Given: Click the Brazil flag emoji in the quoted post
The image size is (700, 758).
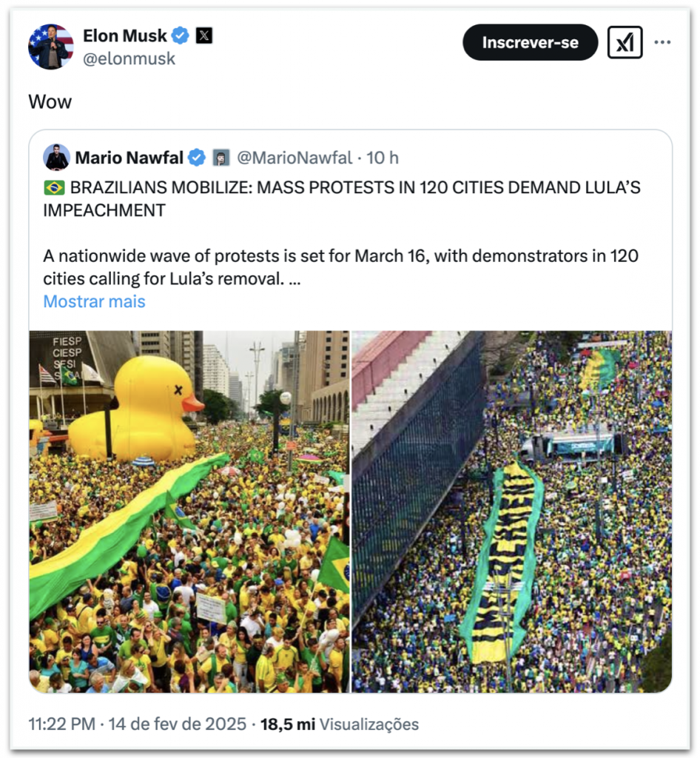Looking at the screenshot, I should coord(54,188).
